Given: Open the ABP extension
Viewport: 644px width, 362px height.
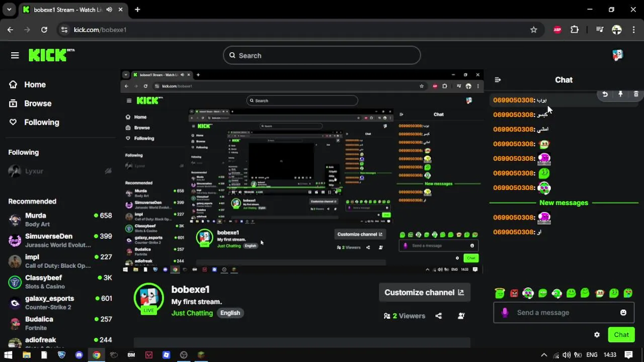Looking at the screenshot, I should click(557, 30).
